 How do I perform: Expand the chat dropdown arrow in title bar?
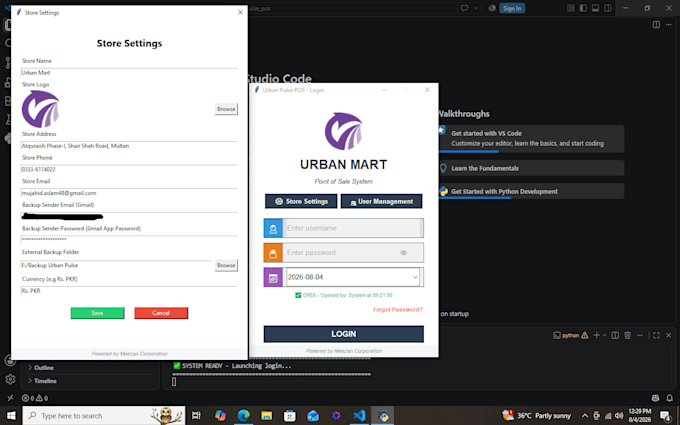[476, 8]
